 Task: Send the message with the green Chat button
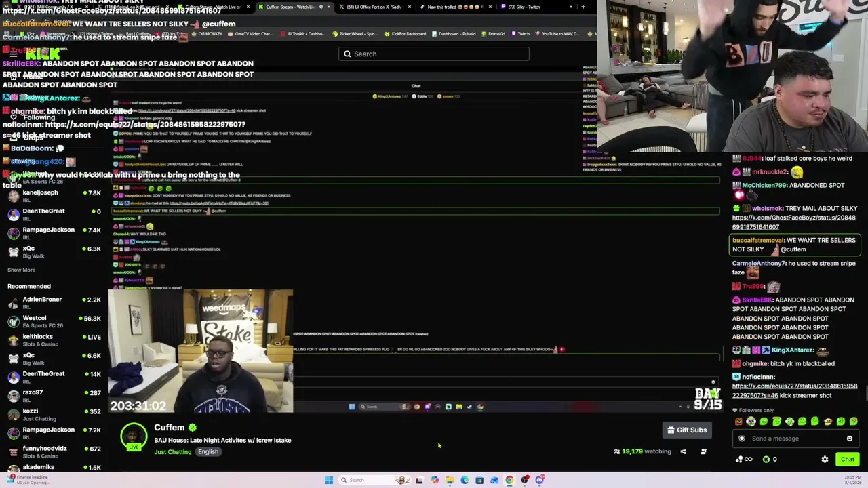coord(848,459)
